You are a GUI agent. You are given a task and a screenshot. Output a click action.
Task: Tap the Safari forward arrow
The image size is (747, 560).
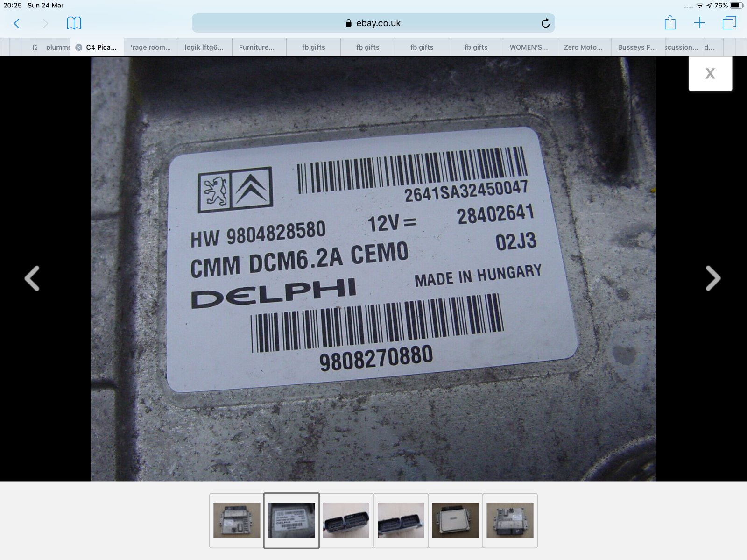[x=45, y=23]
